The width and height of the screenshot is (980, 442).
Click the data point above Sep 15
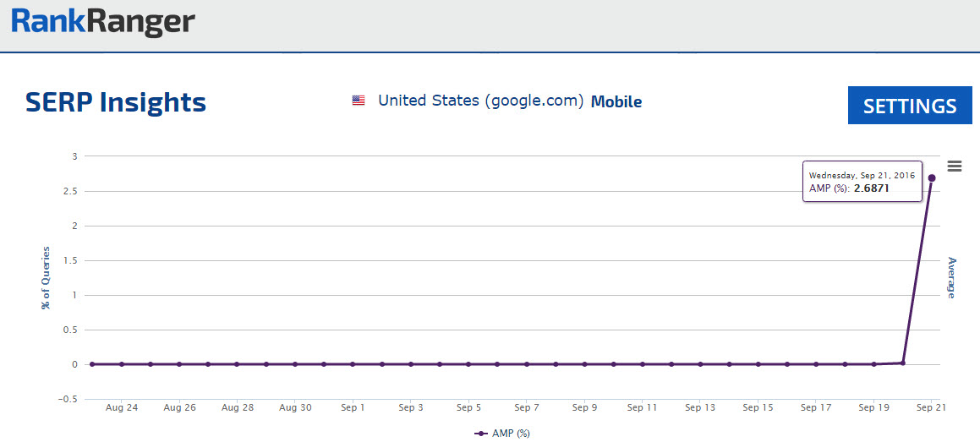pyautogui.click(x=758, y=364)
